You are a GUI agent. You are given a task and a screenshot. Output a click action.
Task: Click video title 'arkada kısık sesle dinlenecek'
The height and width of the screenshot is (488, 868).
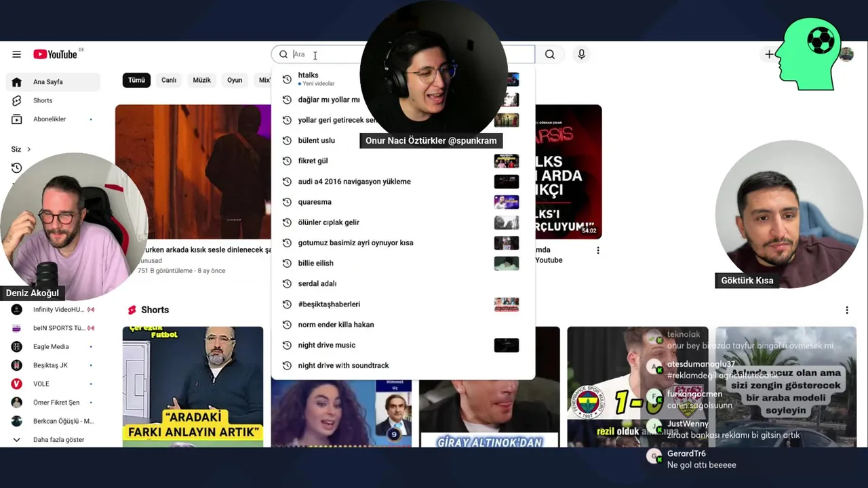206,249
